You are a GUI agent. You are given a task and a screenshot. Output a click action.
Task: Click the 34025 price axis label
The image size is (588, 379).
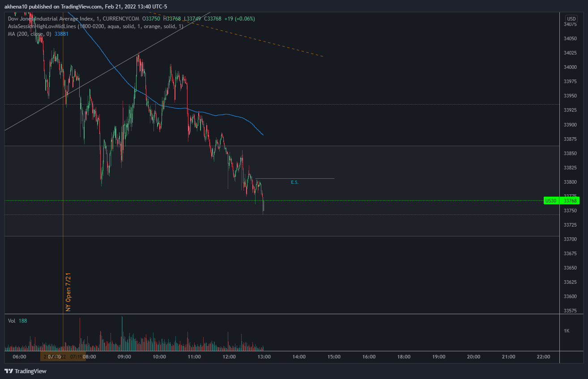click(570, 53)
